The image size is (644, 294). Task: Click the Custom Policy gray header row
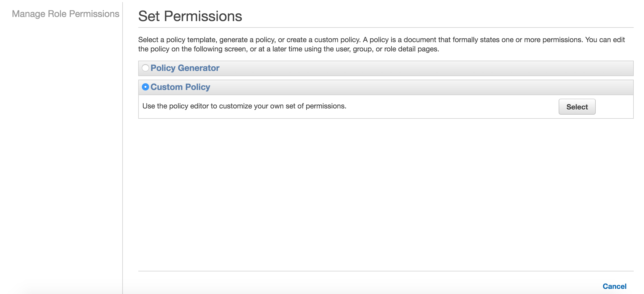click(x=360, y=87)
